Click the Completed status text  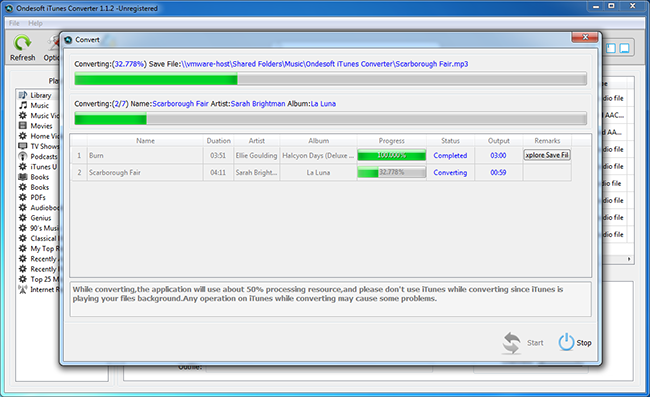[x=450, y=155]
